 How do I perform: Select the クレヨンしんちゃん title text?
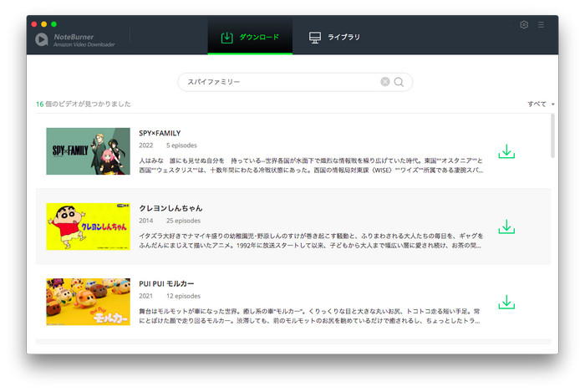point(170,208)
